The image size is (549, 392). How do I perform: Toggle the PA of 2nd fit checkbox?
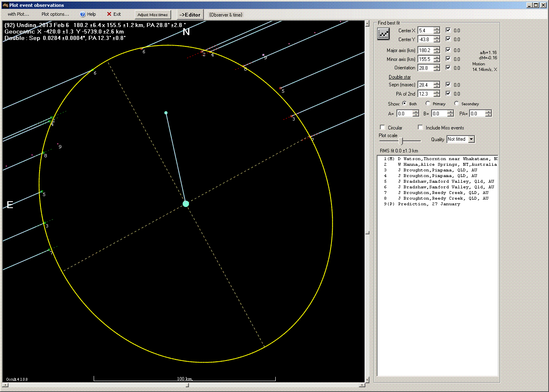pos(448,93)
